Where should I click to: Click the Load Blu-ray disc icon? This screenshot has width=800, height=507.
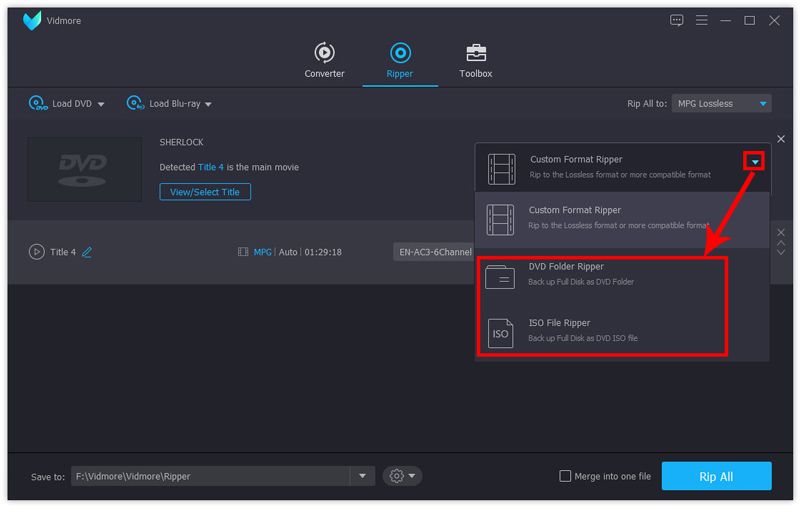pos(135,103)
